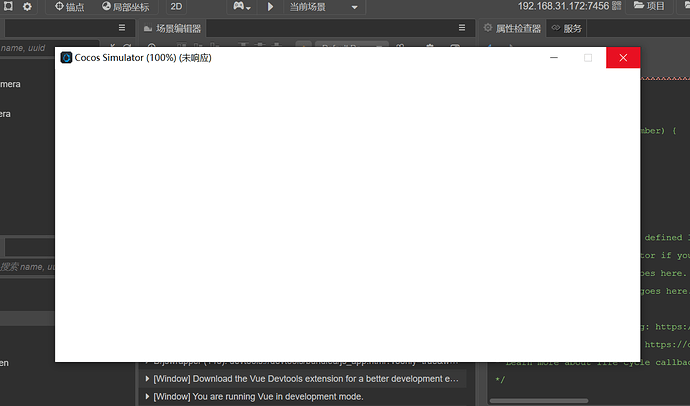Select the 属性检查器 tab
Image resolution: width=690 pixels, height=406 pixels.
[512, 29]
